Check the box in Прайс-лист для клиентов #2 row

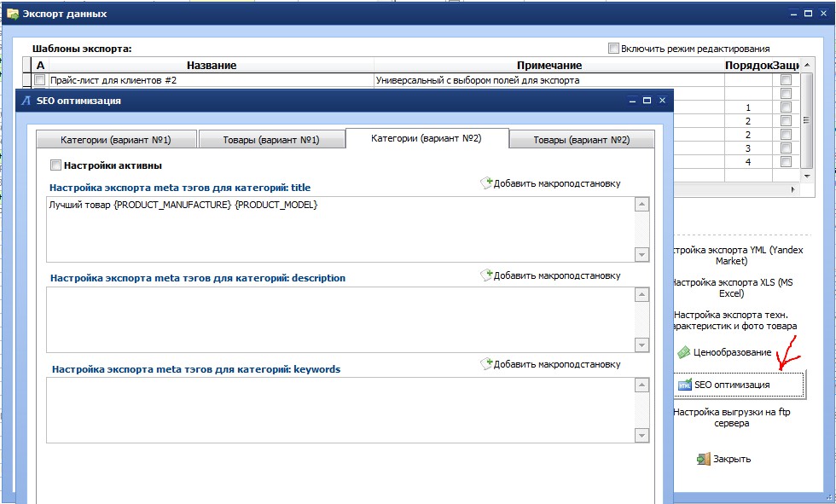click(39, 80)
